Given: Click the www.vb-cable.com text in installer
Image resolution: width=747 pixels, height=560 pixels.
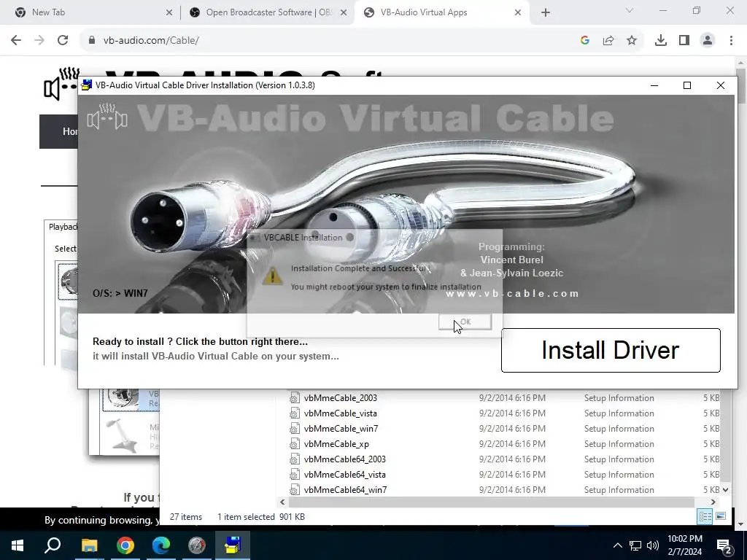Looking at the screenshot, I should coord(512,293).
